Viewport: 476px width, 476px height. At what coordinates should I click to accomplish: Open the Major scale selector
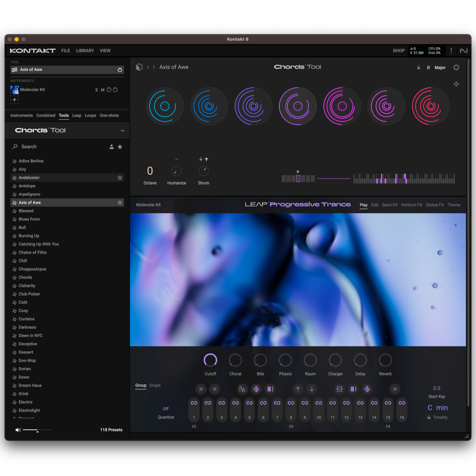coord(440,67)
